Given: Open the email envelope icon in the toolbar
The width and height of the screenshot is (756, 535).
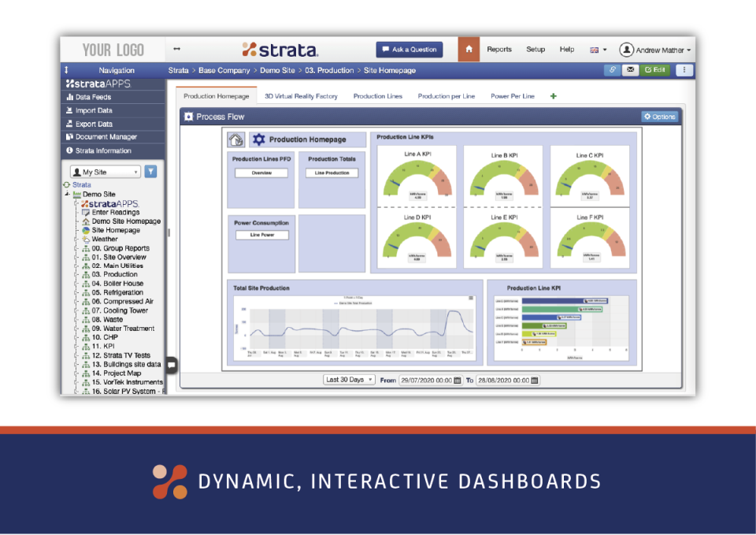Looking at the screenshot, I should 630,70.
